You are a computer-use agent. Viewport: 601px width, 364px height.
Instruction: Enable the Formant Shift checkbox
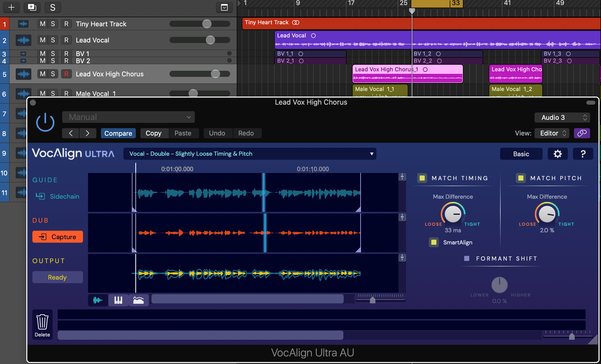pyautogui.click(x=467, y=258)
